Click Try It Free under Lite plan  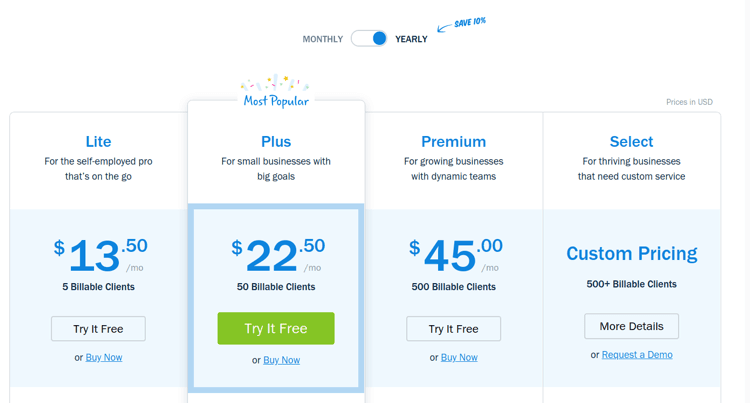tap(99, 328)
